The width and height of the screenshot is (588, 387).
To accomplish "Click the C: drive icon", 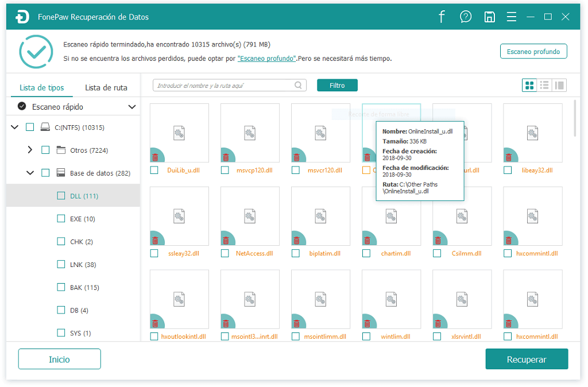I will [x=45, y=127].
